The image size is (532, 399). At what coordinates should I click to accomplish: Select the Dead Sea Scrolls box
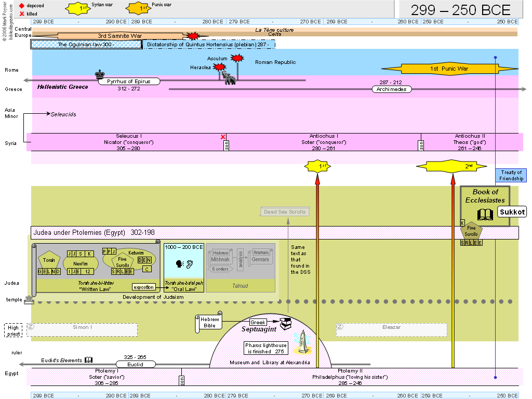coord(284,211)
